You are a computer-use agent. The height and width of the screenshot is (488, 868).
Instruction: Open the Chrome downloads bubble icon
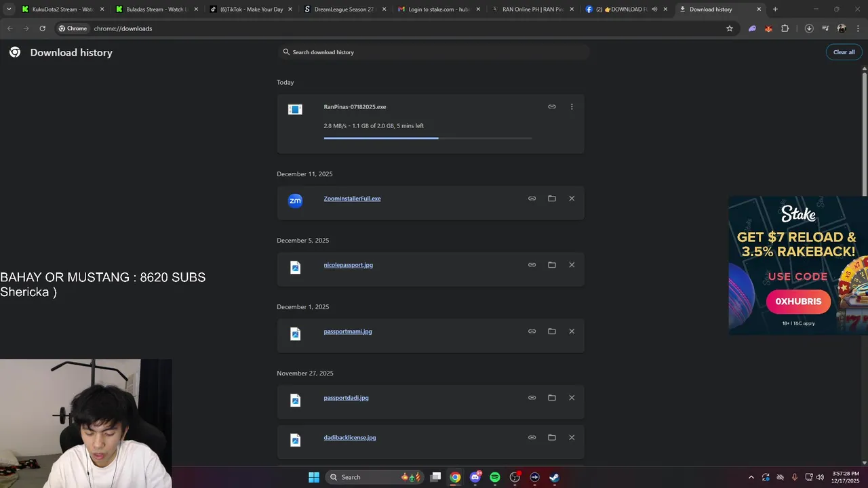(809, 28)
